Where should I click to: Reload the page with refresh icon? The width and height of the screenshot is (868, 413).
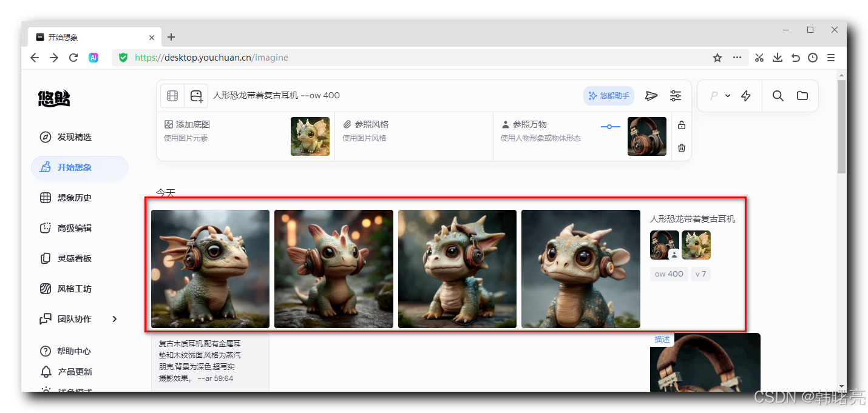pos(73,58)
